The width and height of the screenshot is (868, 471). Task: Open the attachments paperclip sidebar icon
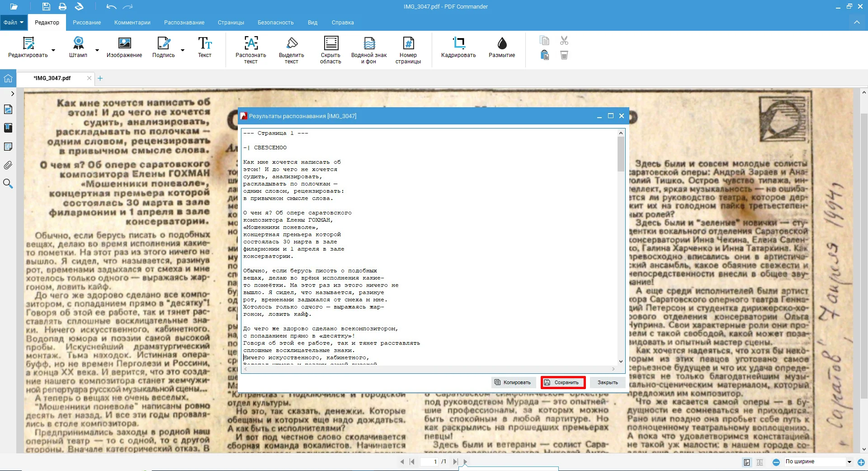click(x=8, y=165)
